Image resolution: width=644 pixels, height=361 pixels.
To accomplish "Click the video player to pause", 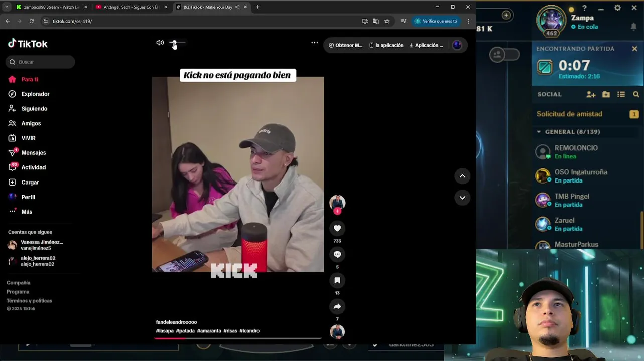I will tap(238, 174).
